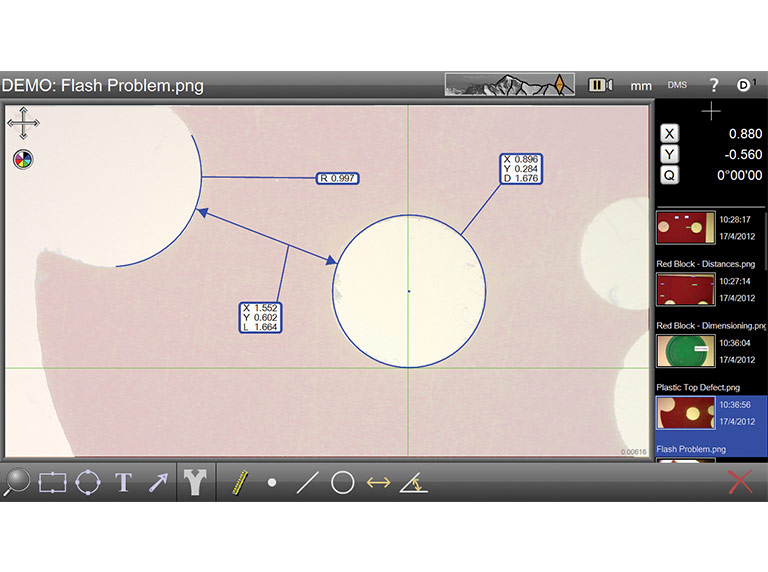Open the help question mark
The height and width of the screenshot is (572, 768).
pyautogui.click(x=713, y=85)
